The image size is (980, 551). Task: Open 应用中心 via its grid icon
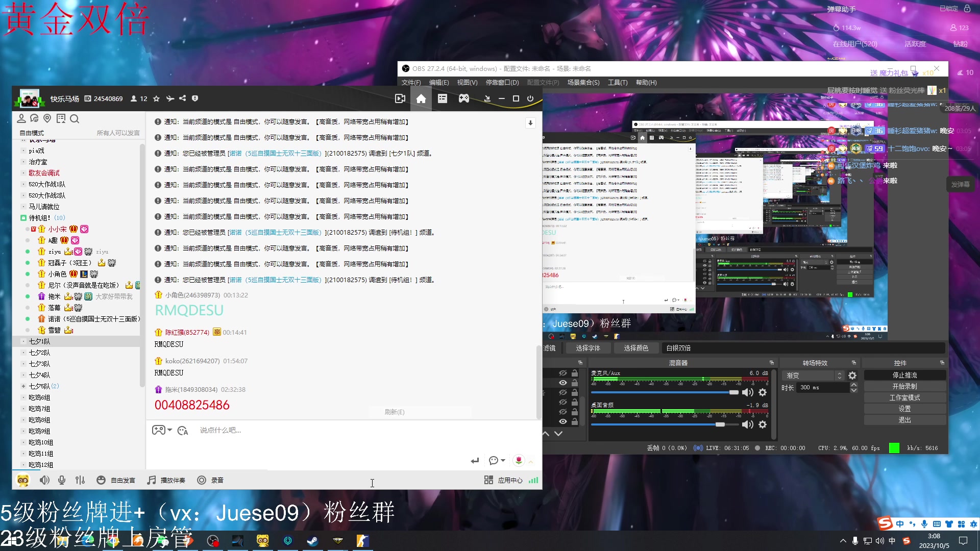(488, 480)
